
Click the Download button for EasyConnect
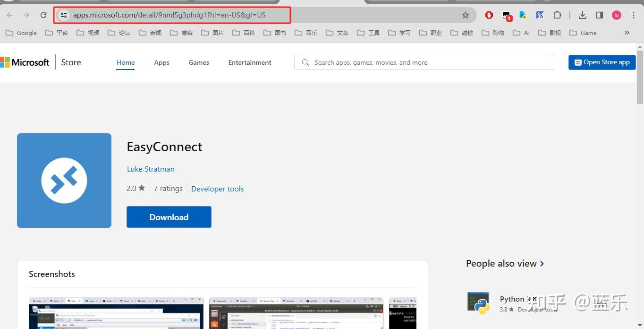point(169,216)
